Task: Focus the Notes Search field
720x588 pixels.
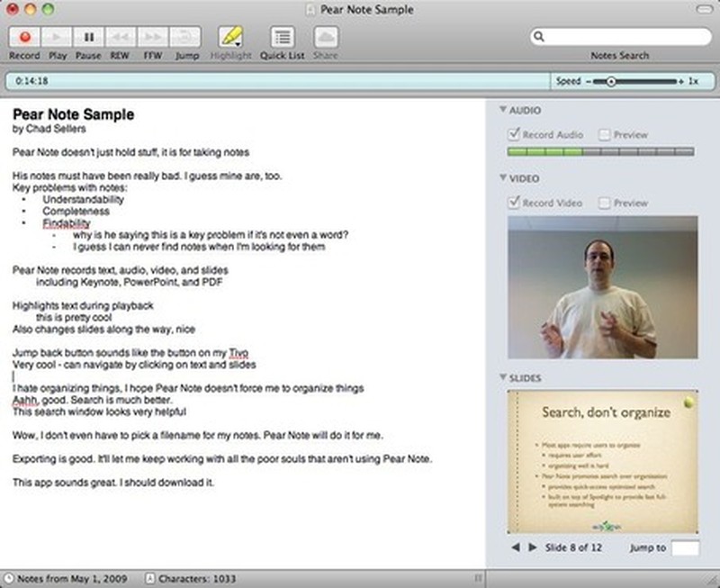Action: coord(620,37)
